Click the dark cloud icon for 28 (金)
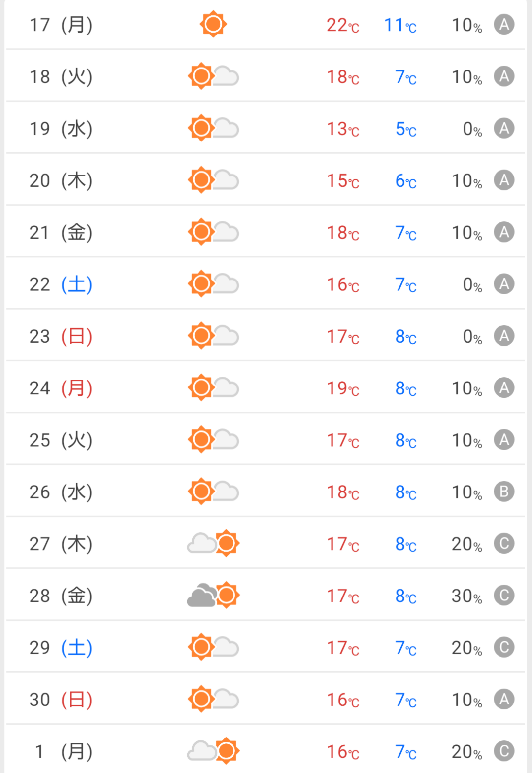 point(202,596)
